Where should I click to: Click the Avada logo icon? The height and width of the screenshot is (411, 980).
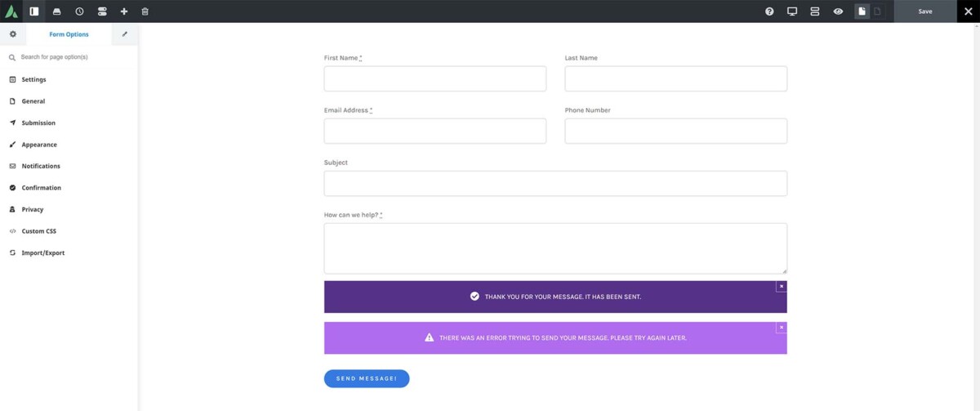click(x=11, y=11)
